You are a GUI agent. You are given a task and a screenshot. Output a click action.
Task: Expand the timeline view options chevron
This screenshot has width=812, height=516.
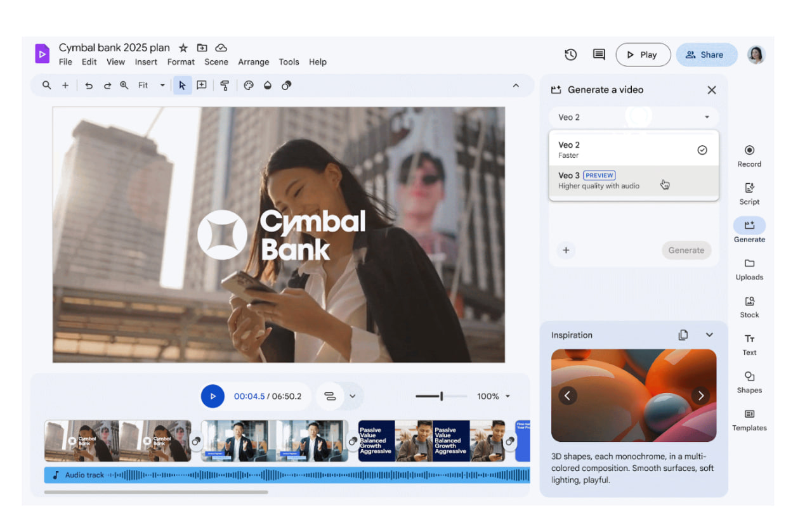[x=353, y=396]
